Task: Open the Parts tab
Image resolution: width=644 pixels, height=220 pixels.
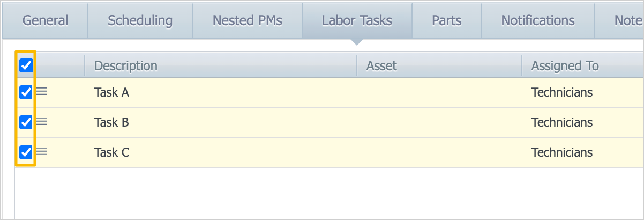Action: click(x=446, y=21)
